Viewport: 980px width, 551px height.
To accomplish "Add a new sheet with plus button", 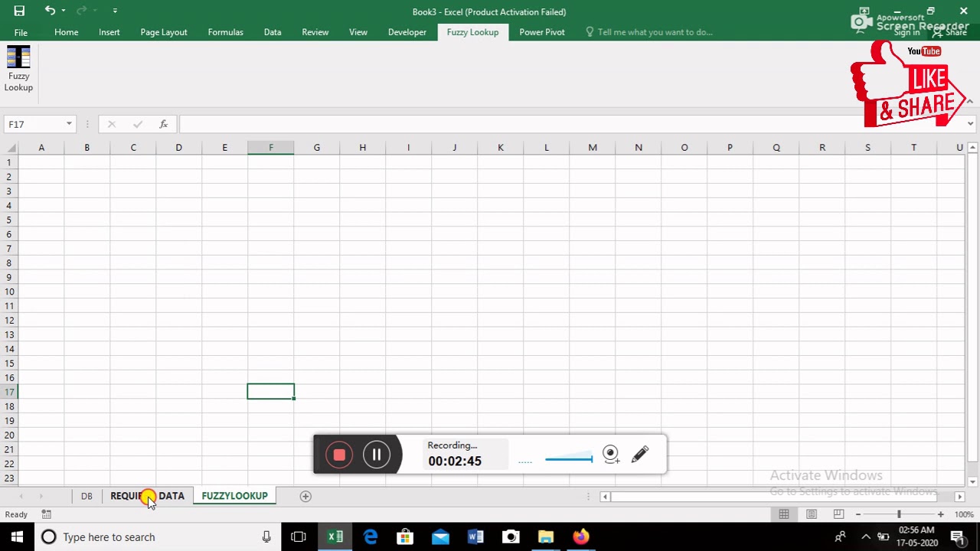I will point(305,496).
